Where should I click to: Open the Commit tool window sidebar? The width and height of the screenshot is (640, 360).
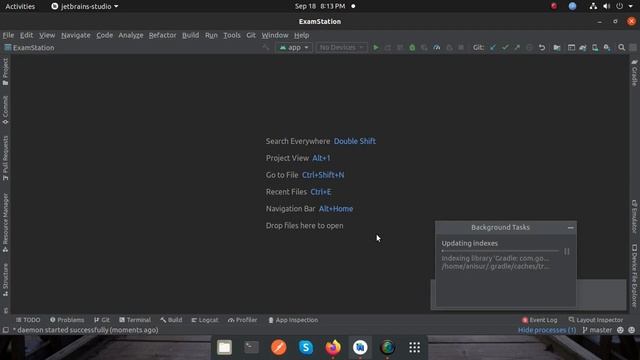pyautogui.click(x=5, y=110)
